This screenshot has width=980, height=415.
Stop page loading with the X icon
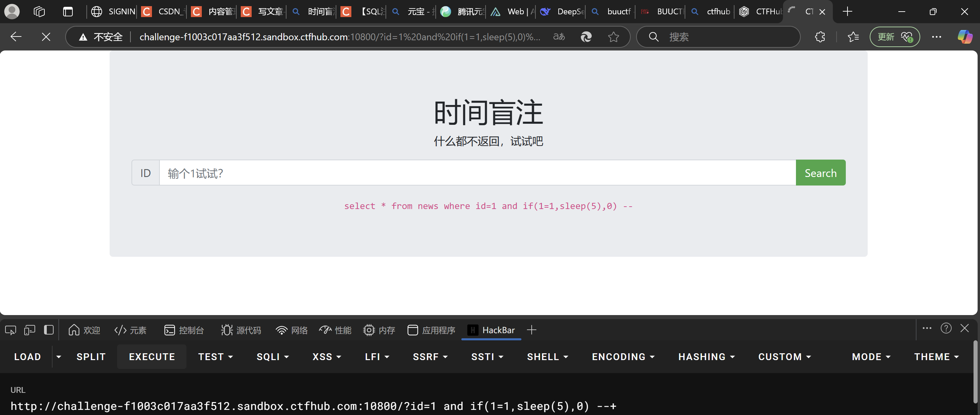[46, 37]
